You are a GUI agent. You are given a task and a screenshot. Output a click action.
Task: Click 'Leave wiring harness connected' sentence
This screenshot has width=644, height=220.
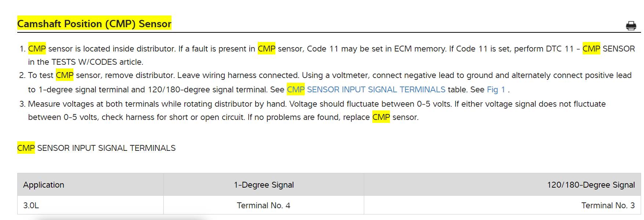pos(238,75)
